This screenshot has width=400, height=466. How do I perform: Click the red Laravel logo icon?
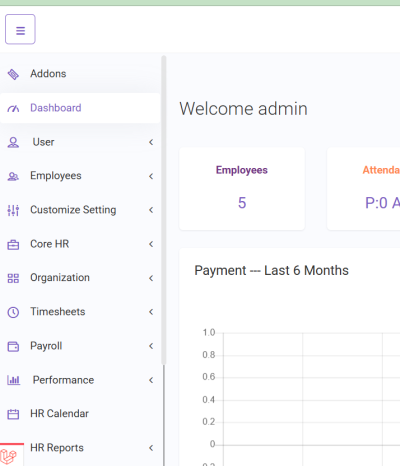click(x=9, y=456)
